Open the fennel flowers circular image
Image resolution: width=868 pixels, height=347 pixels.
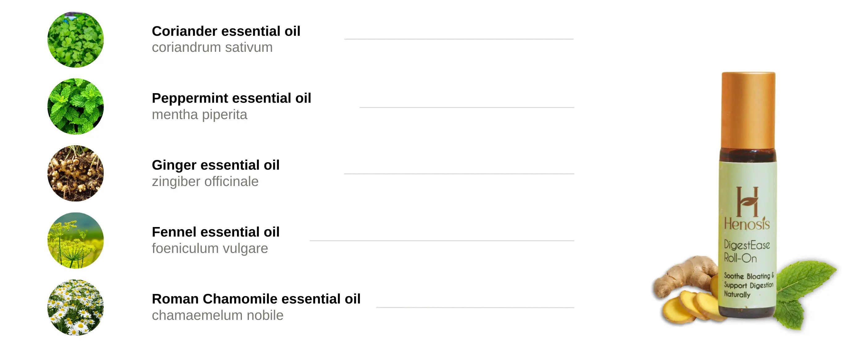(76, 240)
